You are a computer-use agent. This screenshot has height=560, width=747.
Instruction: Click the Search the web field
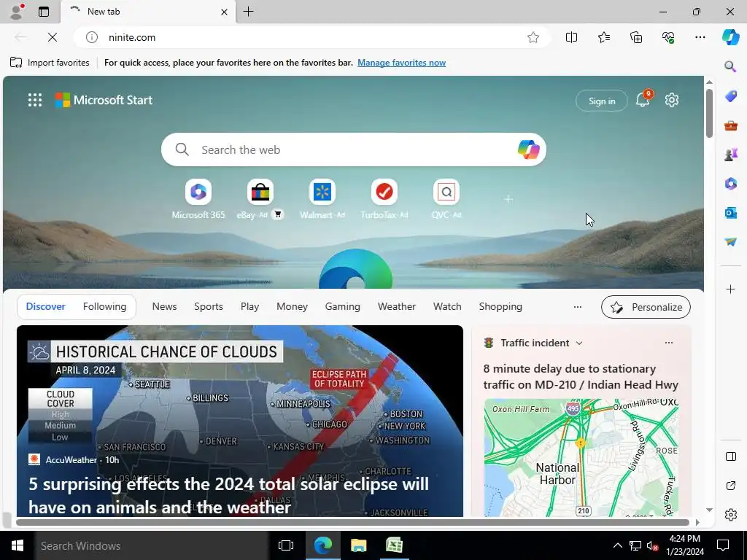coord(354,149)
